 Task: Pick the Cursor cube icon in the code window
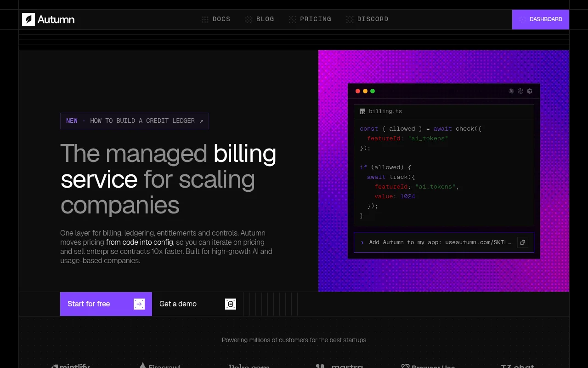pyautogui.click(x=530, y=91)
